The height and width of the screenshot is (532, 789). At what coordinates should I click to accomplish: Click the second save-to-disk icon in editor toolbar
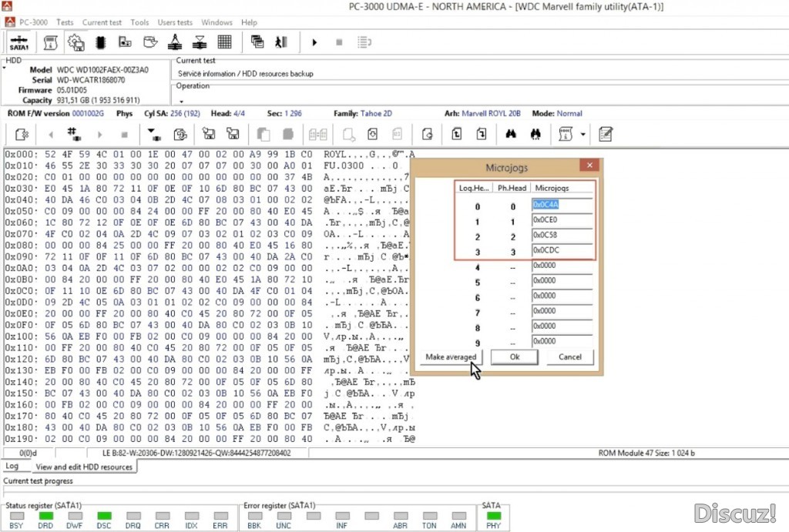pyautogui.click(x=233, y=134)
